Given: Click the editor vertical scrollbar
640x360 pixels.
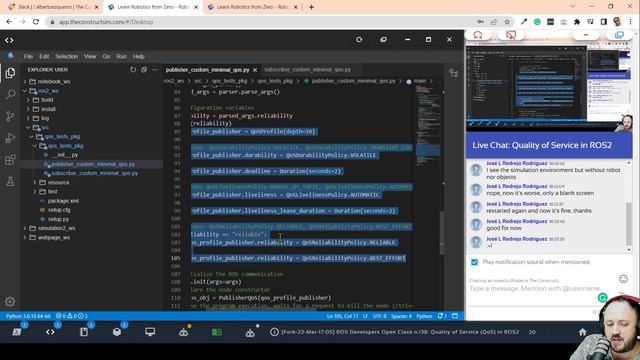Looking at the screenshot, I should coord(442,233).
